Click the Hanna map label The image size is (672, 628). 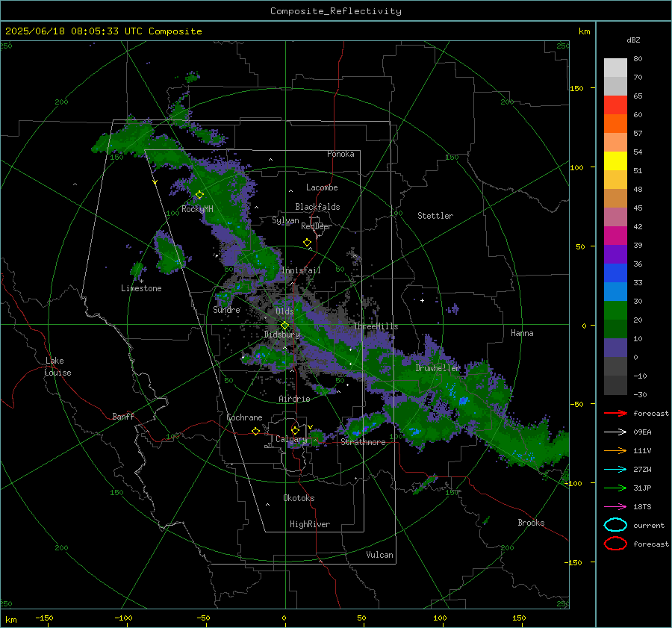pos(522,333)
